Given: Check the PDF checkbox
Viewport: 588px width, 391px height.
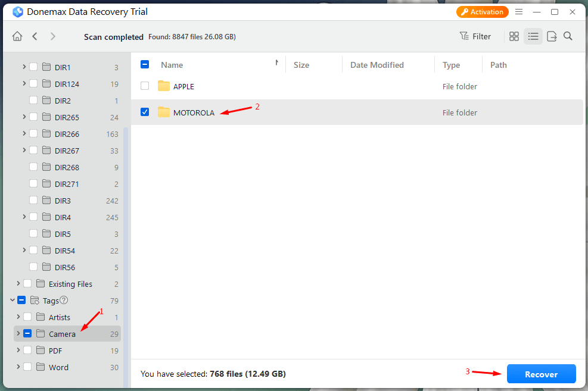Looking at the screenshot, I should [27, 350].
